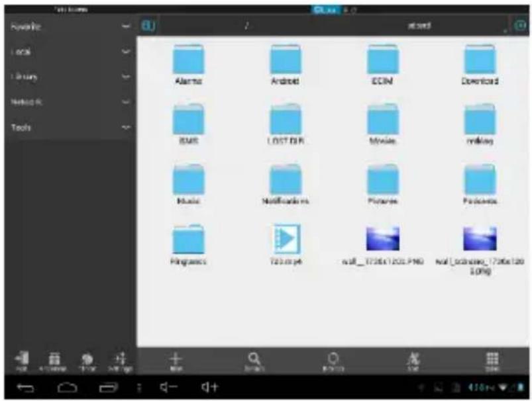Open the clock in the status tray
Screen dimensions: 532x401
(482, 388)
